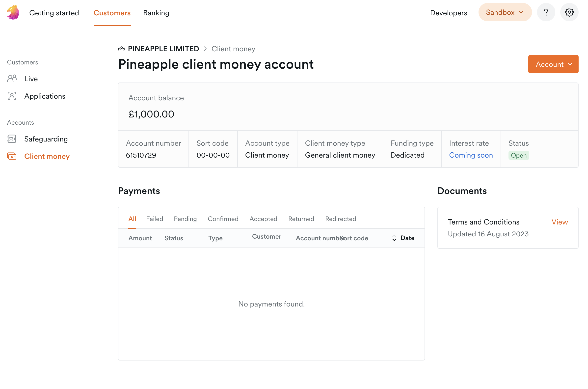The image size is (588, 389).
Task: Click the group icon beside PINEAPPLE LIMITED
Action: (122, 49)
